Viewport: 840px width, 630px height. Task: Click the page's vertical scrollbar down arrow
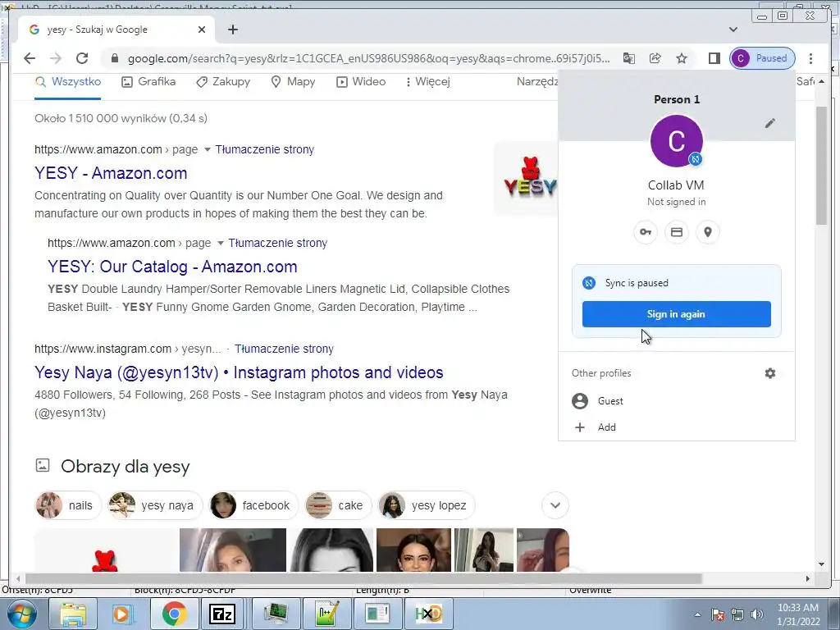point(821,564)
